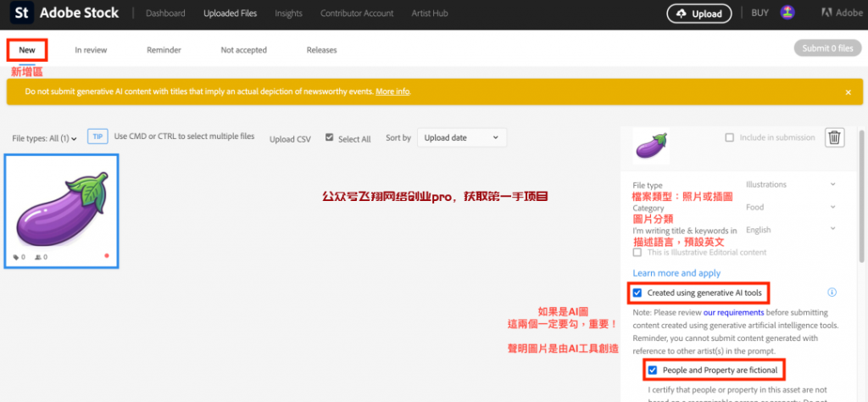Switch to the Not accepted tab
The width and height of the screenshot is (868, 402).
[243, 50]
